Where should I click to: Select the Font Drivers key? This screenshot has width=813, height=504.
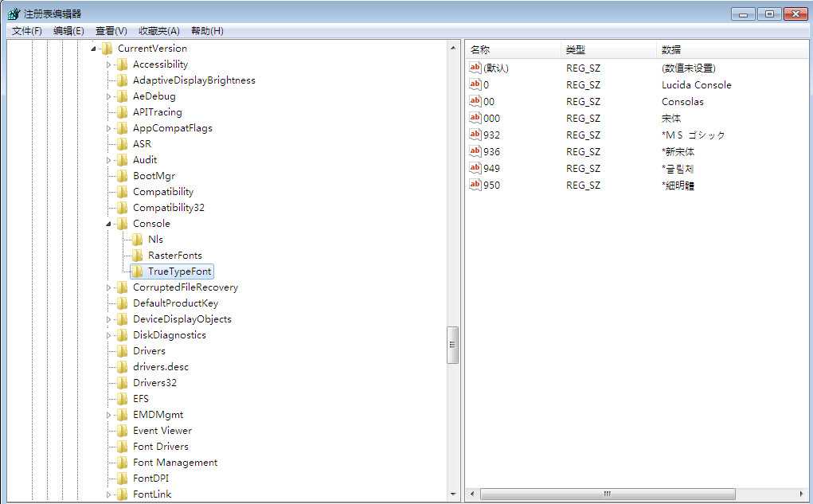tap(161, 447)
